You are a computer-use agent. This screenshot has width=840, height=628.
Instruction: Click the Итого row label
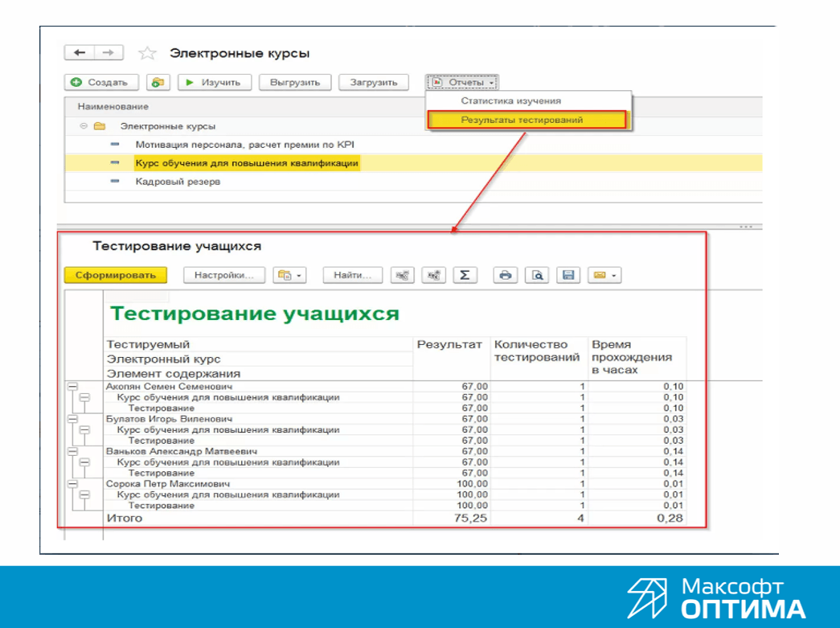[x=125, y=518]
